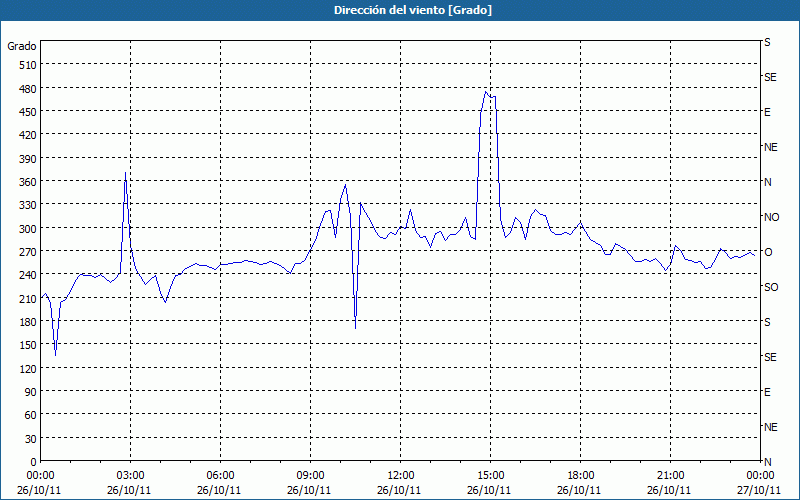This screenshot has width=800, height=500.
Task: Click the '15:00' time label
Action: point(490,476)
